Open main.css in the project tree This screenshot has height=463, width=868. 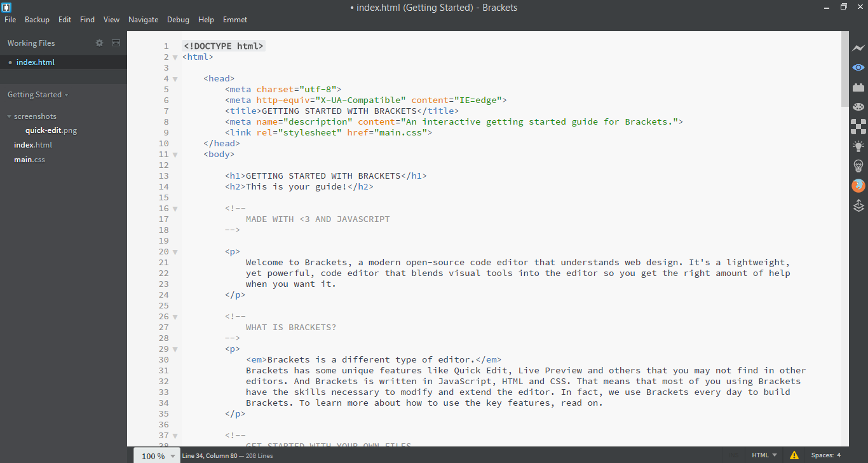[x=29, y=160]
